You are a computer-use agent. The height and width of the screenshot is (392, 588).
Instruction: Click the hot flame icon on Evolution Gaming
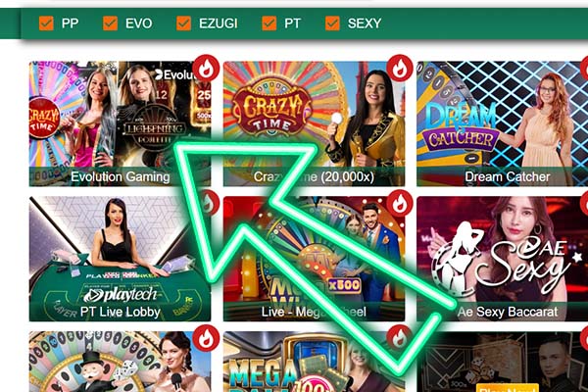(206, 68)
